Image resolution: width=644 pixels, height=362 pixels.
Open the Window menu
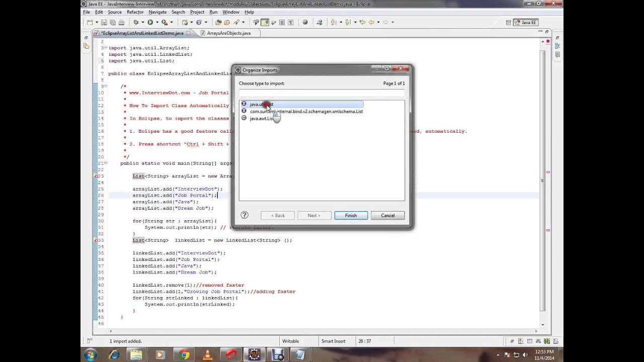click(x=231, y=12)
